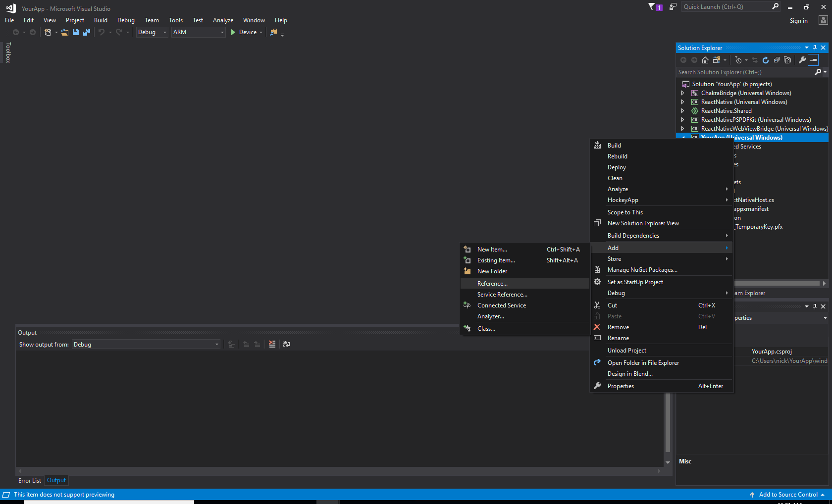Click the Manage NuGet Packages icon

(597, 270)
